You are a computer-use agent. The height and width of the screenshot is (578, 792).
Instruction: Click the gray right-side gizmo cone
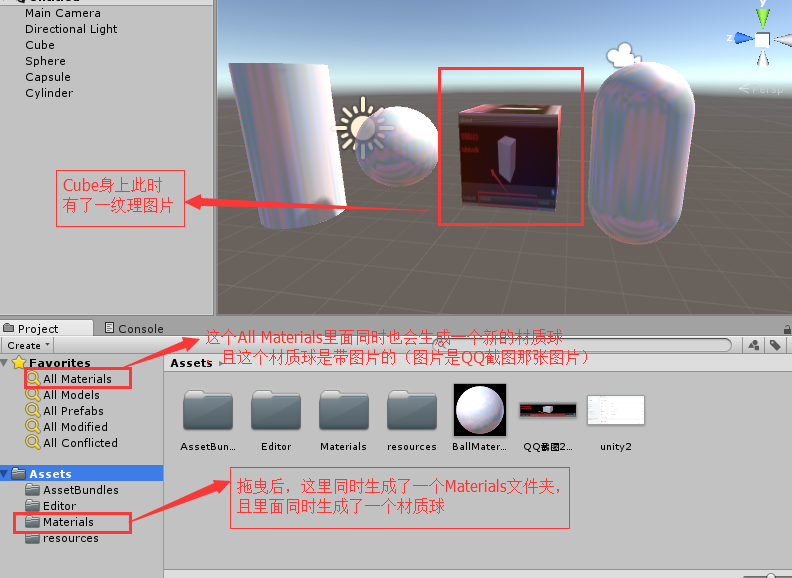[783, 40]
